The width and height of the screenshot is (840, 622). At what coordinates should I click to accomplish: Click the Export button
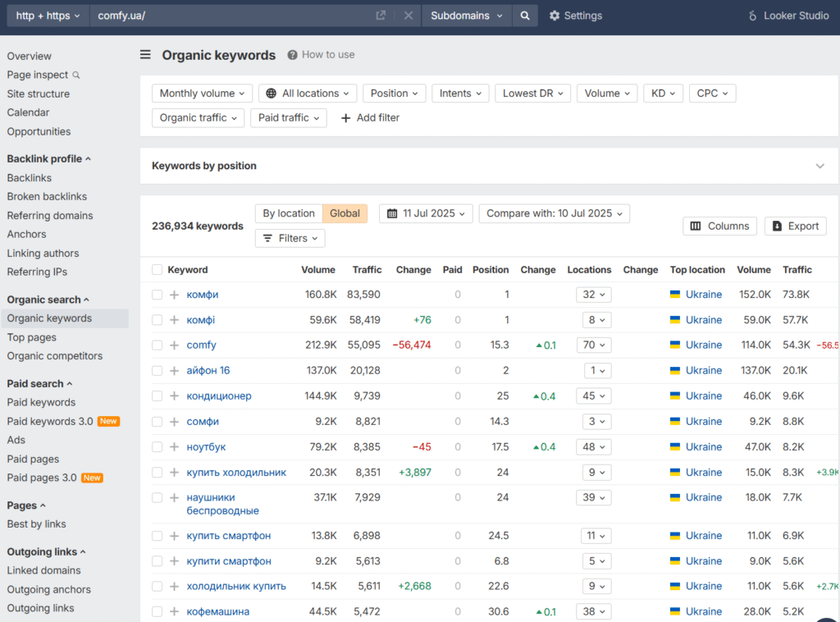coord(795,226)
